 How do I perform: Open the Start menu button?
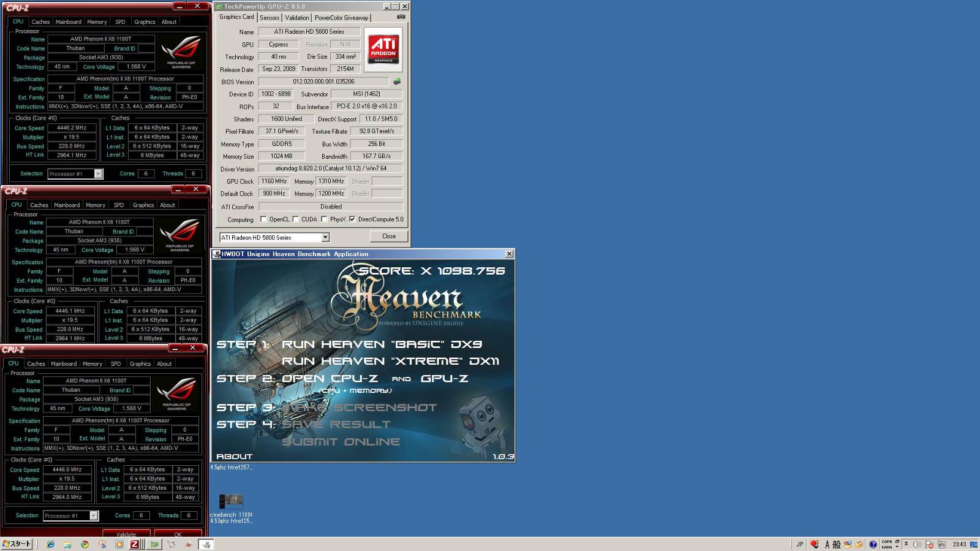[x=17, y=544]
